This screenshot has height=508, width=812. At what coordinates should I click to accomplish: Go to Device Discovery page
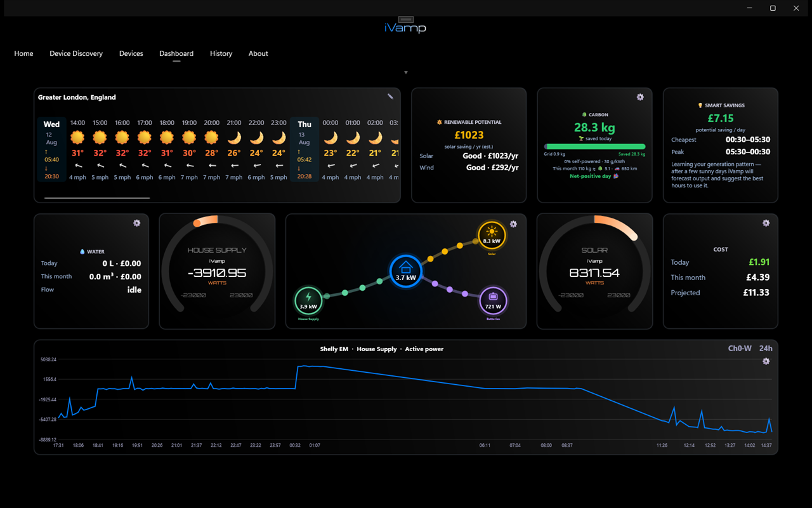coord(76,53)
